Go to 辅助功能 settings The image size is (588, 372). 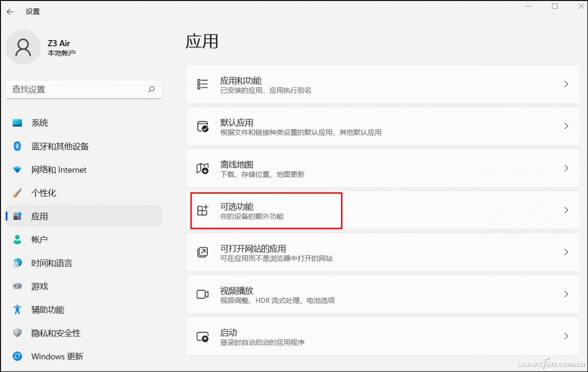point(84,309)
